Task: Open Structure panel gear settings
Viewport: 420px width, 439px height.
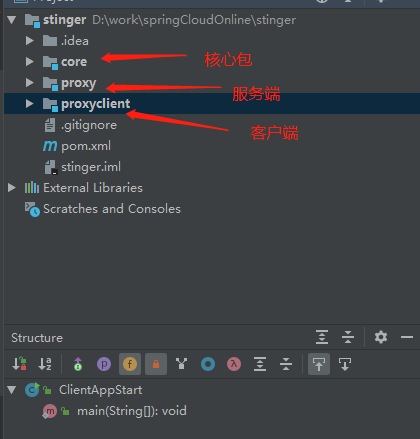Action: [381, 337]
